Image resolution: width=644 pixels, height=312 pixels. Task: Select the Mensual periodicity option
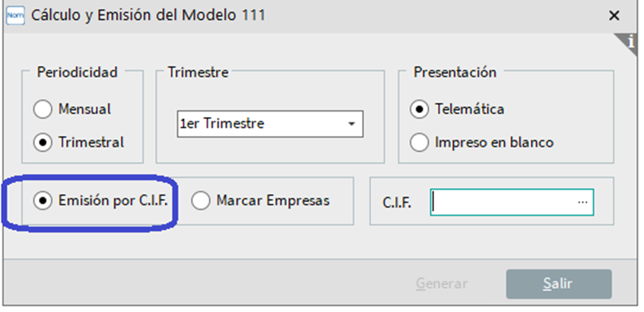(72, 109)
